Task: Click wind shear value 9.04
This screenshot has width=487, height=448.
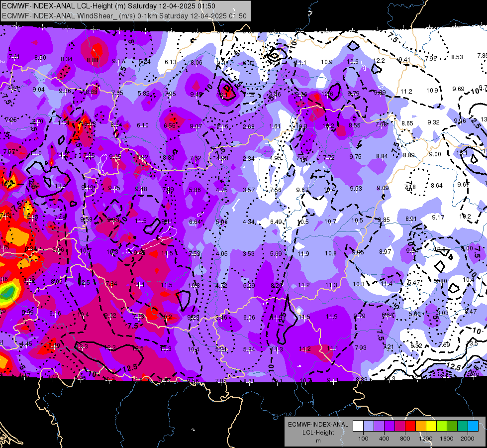Action: [38, 90]
